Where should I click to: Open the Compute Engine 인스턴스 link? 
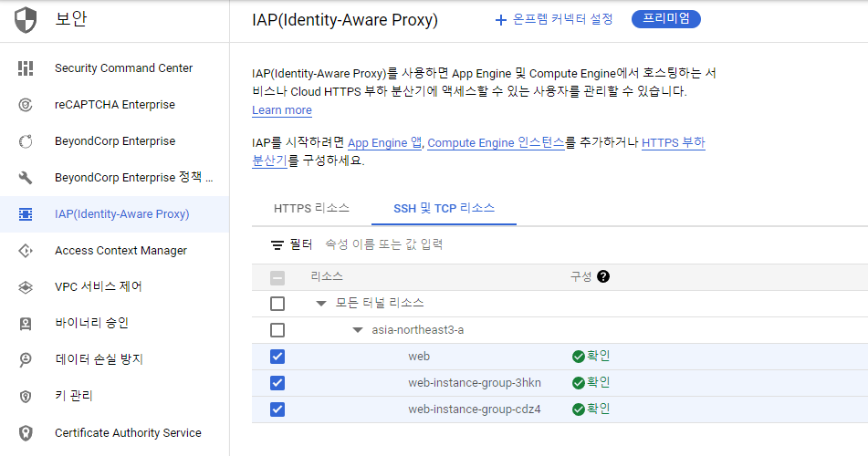tap(496, 143)
